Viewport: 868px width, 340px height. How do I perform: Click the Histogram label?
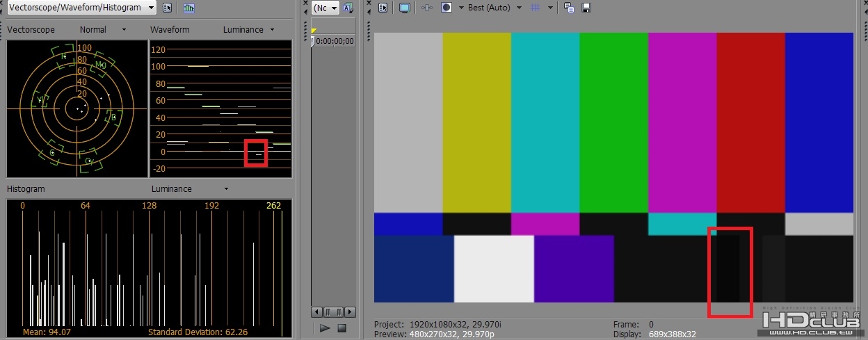click(26, 189)
